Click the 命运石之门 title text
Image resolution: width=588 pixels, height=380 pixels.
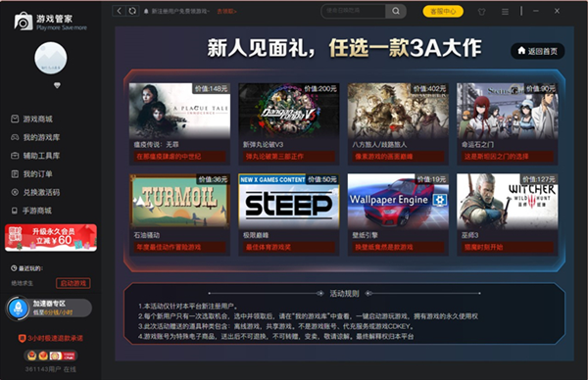tap(477, 145)
